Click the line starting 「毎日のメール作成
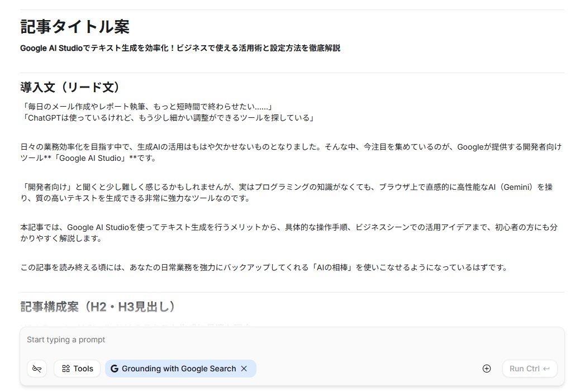 [x=146, y=107]
